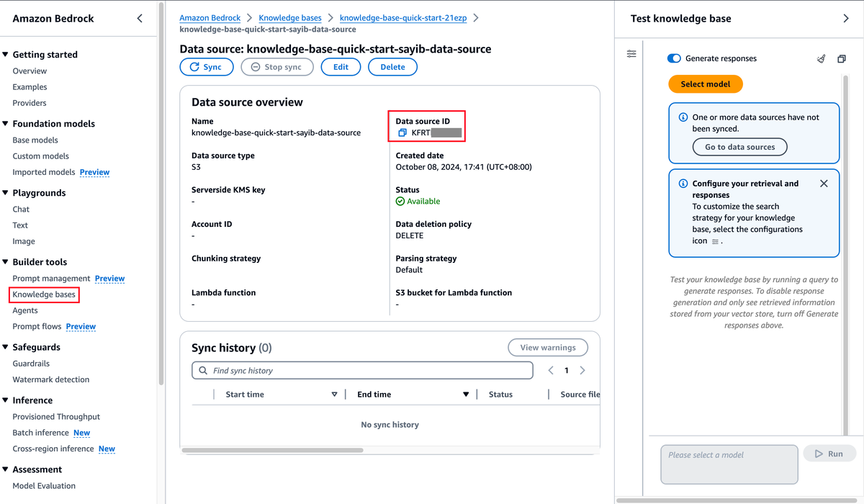Toggle the Generate responses switch

tap(674, 58)
